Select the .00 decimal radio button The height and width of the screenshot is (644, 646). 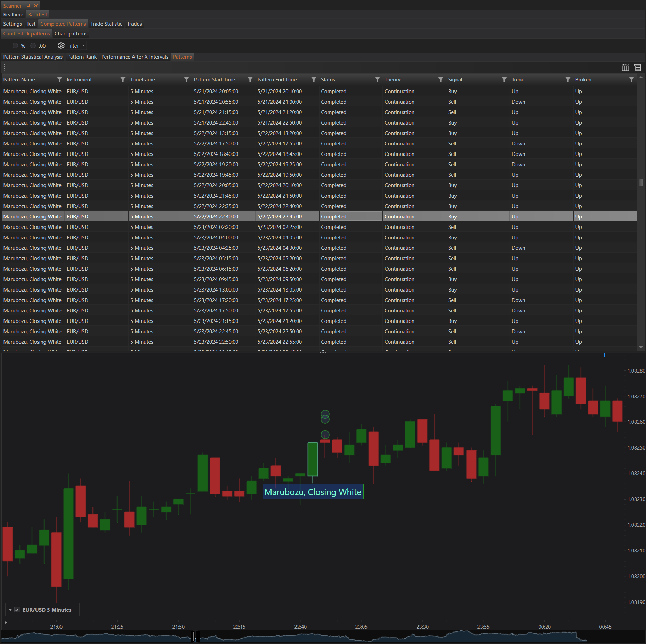[x=33, y=46]
